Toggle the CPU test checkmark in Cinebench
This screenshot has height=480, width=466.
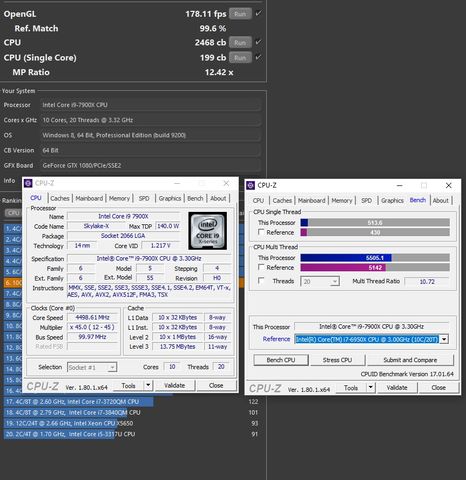point(258,42)
